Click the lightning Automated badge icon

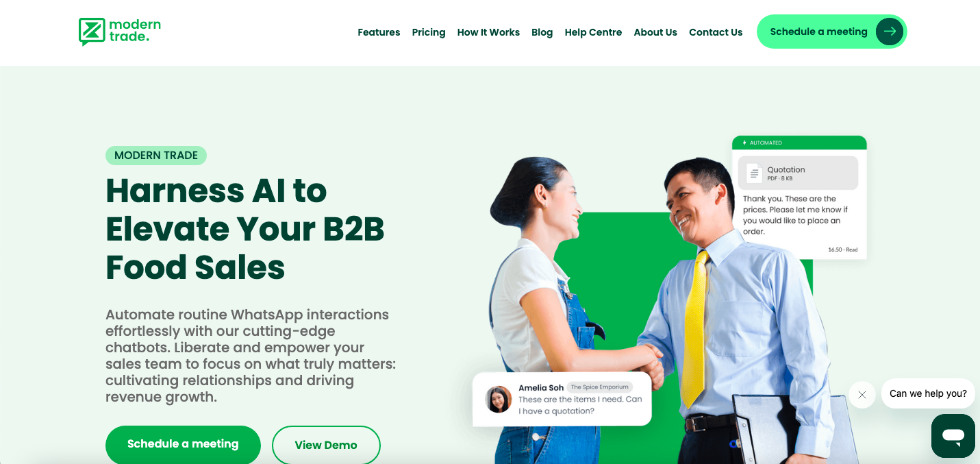click(744, 143)
